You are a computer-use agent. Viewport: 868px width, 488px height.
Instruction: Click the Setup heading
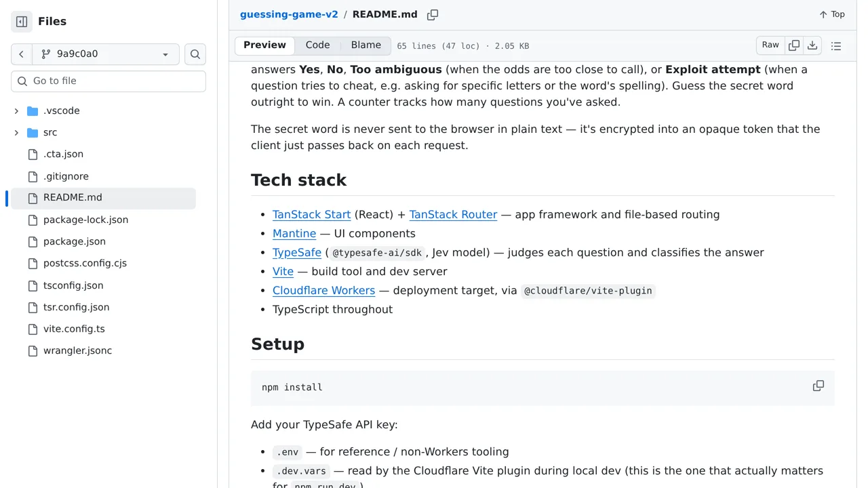pos(277,344)
